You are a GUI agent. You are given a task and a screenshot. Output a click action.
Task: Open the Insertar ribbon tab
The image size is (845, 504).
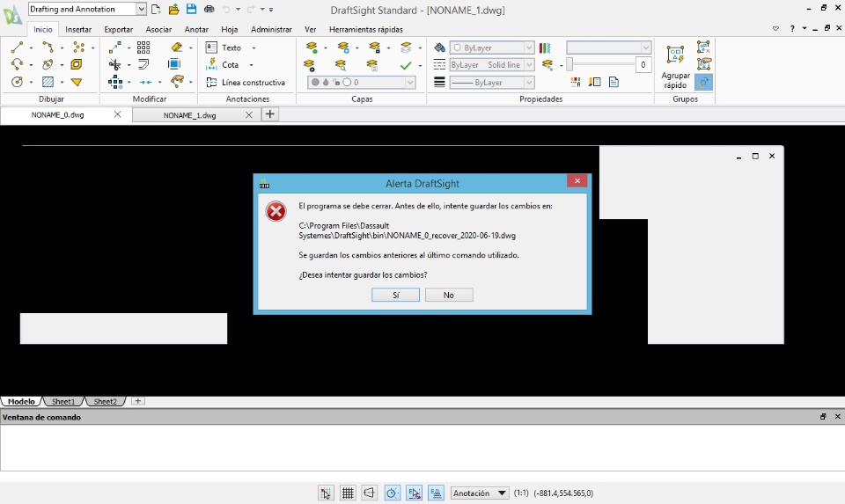pos(78,30)
